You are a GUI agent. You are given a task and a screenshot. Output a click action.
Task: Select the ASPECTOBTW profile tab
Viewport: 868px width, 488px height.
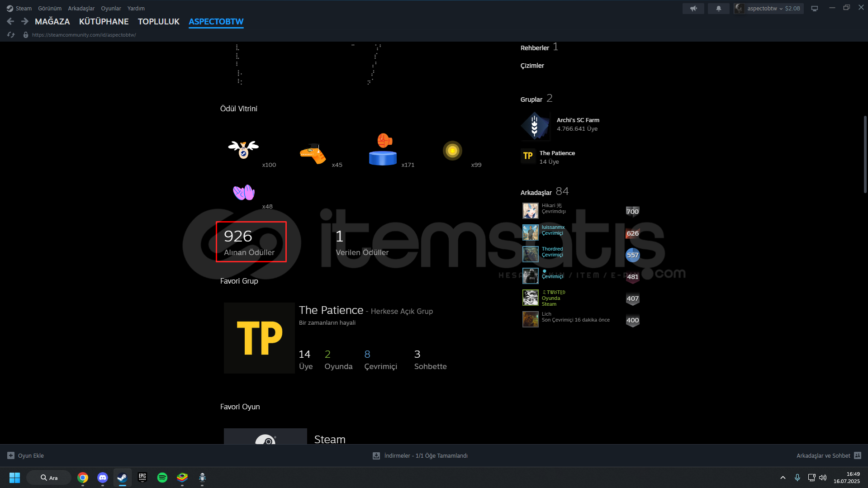[216, 21]
